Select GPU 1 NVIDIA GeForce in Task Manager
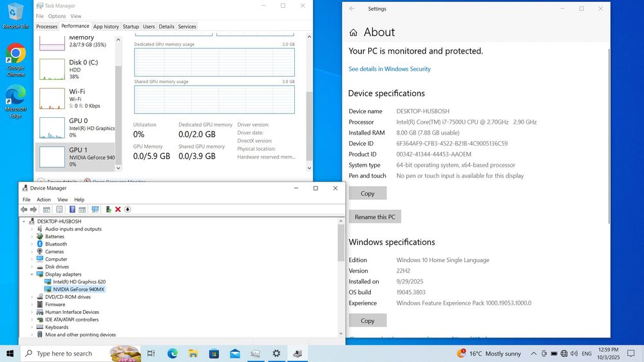The image size is (644, 362). [75, 157]
